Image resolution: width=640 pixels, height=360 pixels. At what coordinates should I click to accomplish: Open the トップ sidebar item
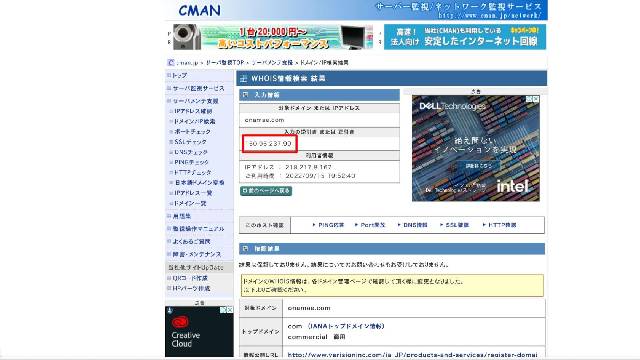[180, 76]
